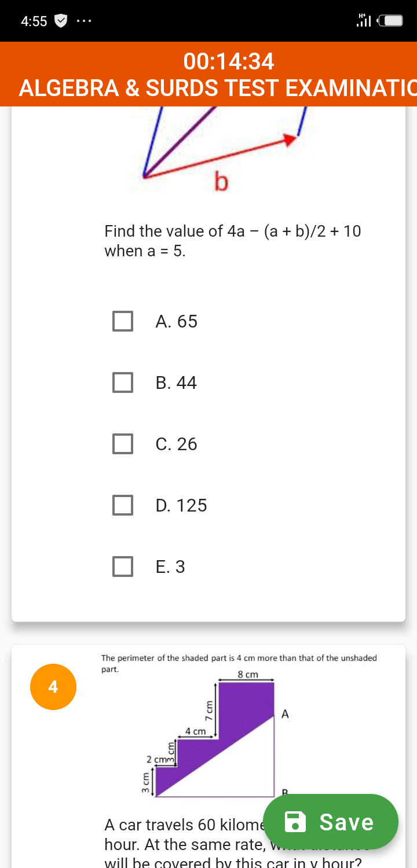This screenshot has height=868, width=417.
Task: Mark the checkbox for D. 125
Action: [x=122, y=505]
